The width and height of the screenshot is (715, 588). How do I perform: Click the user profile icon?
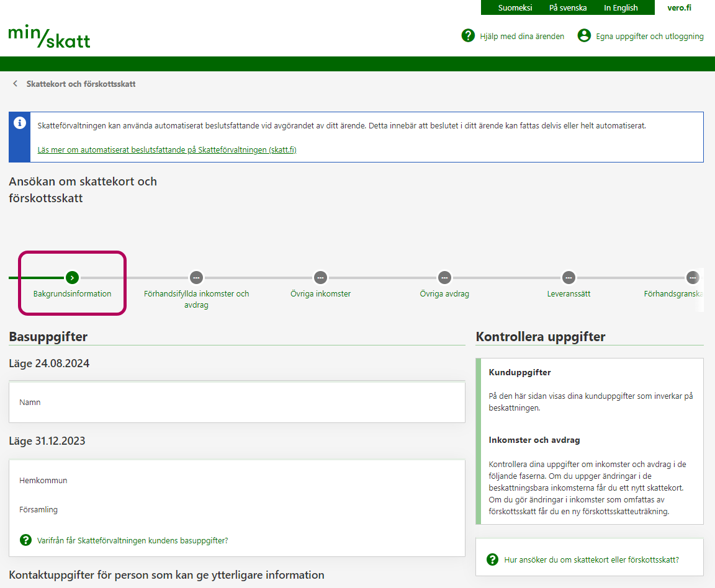584,36
